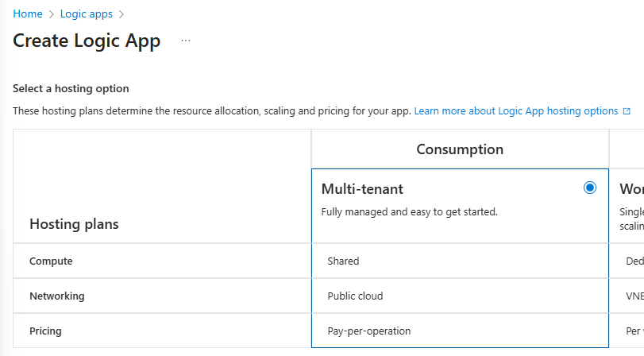Click 'Fully managed and easy to get started' description
The height and width of the screenshot is (356, 644).
(410, 212)
